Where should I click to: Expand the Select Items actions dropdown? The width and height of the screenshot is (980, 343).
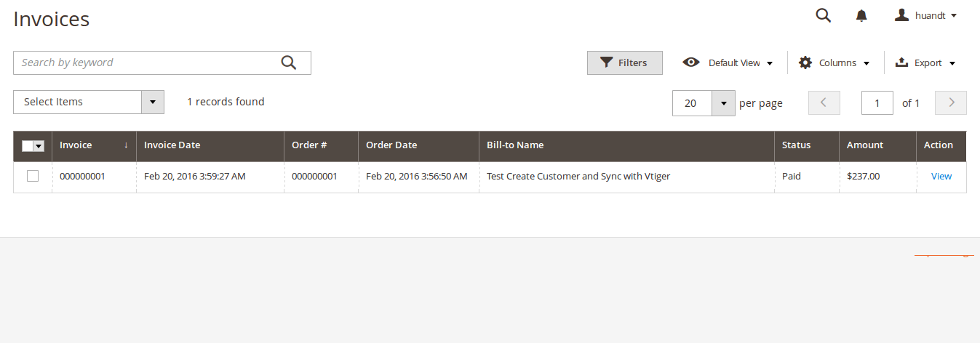152,102
